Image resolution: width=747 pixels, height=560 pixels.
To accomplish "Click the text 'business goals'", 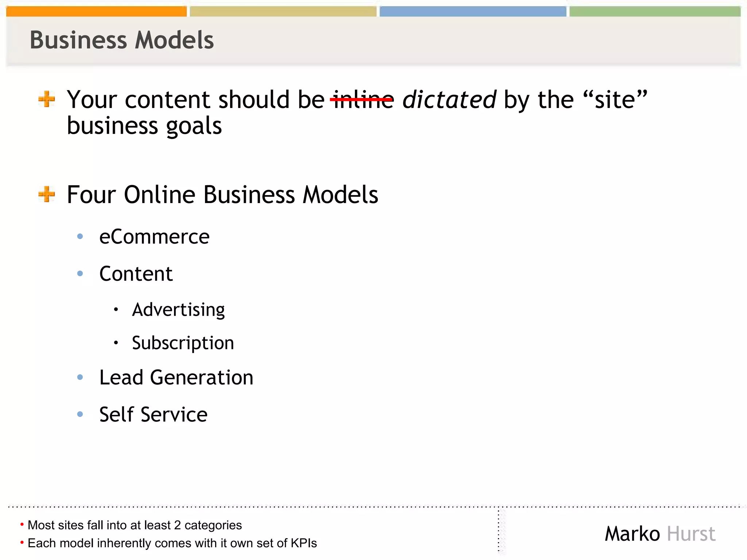I will tap(144, 126).
